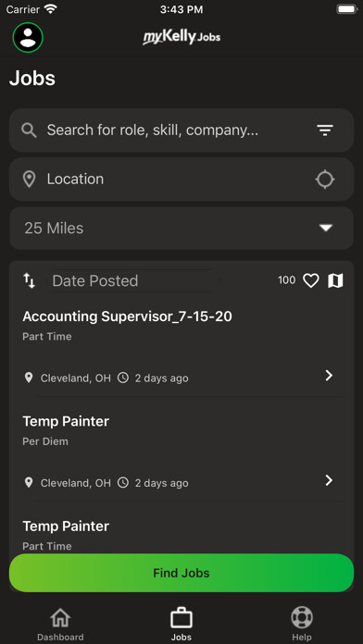Go to the Dashboard tab

click(x=60, y=624)
